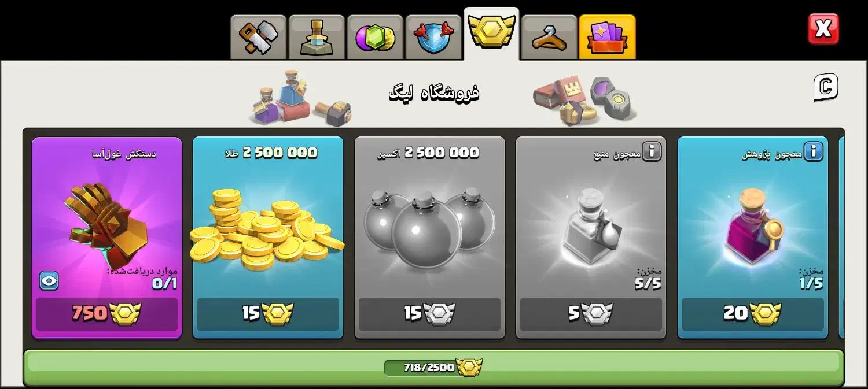868x389 pixels.
Task: Tap the 5 medal Resource Potion price
Action: pyautogui.click(x=591, y=314)
